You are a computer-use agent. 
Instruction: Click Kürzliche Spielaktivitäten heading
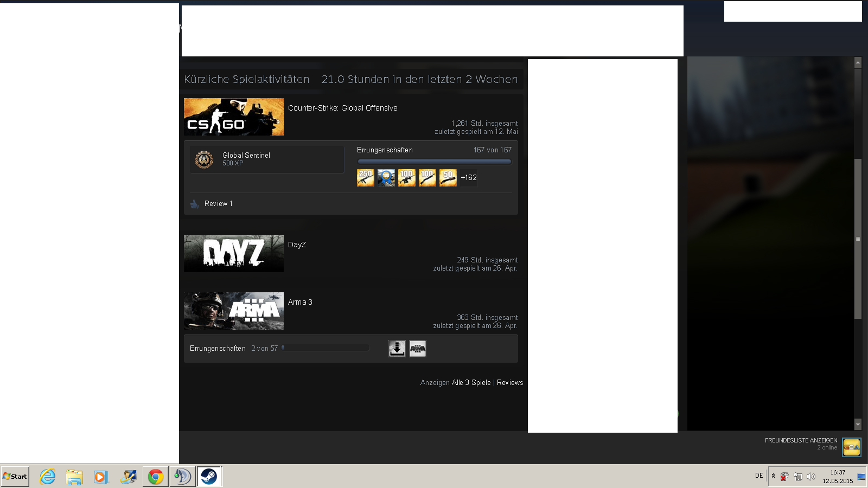247,79
